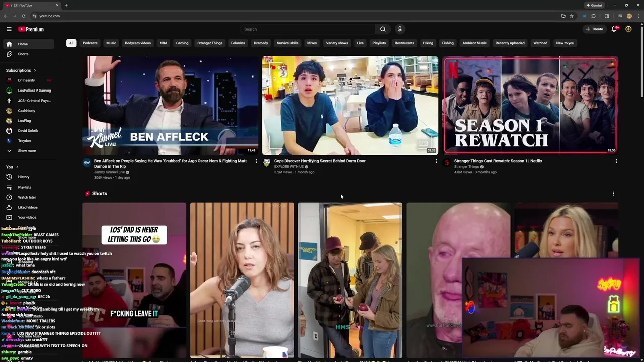Select the Music filter chip
The height and width of the screenshot is (362, 644).
click(x=111, y=43)
